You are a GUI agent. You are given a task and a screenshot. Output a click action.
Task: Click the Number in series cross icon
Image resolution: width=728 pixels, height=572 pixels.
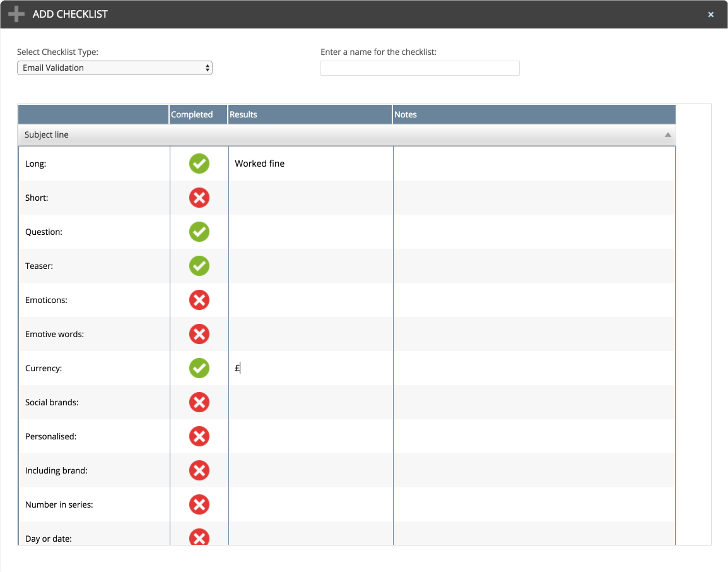[x=199, y=505]
